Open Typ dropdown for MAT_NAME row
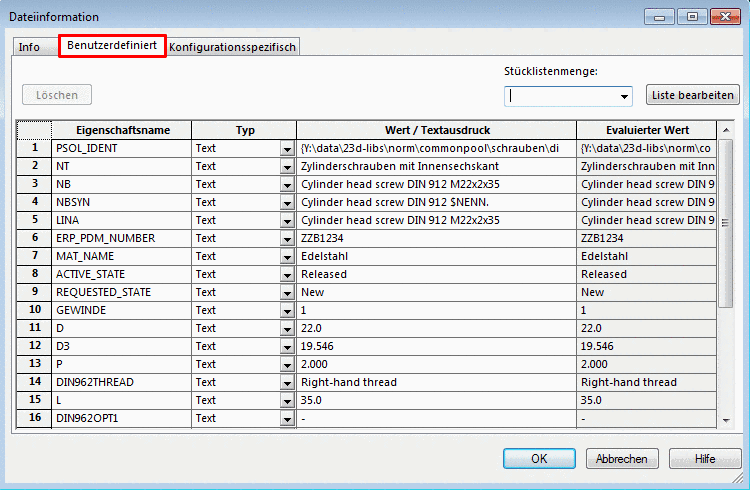The width and height of the screenshot is (750, 490). pyautogui.click(x=287, y=257)
